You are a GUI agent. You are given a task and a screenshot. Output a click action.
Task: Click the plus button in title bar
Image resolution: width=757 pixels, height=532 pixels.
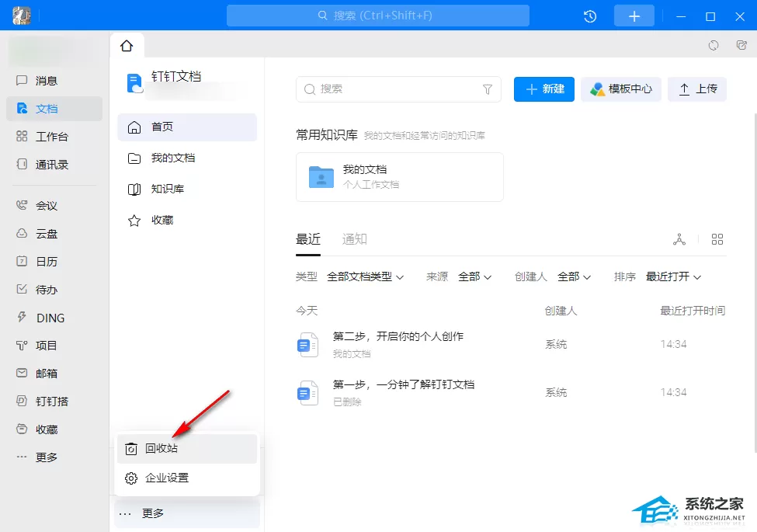tap(634, 16)
